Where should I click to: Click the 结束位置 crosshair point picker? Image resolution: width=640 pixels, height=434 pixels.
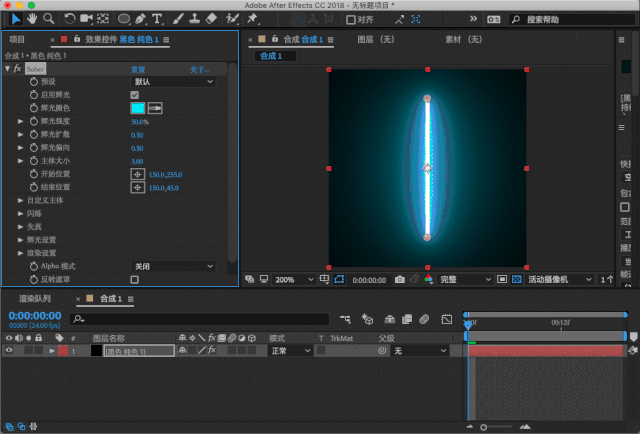coord(138,187)
